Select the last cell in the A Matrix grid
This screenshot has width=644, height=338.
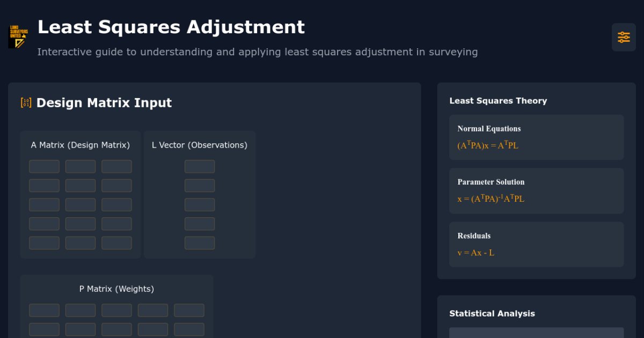(x=116, y=243)
